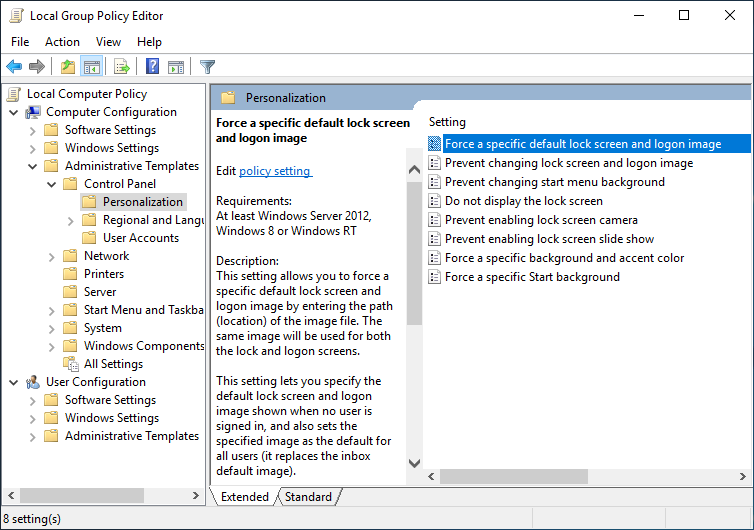
Task: Open the View menu
Action: [108, 42]
